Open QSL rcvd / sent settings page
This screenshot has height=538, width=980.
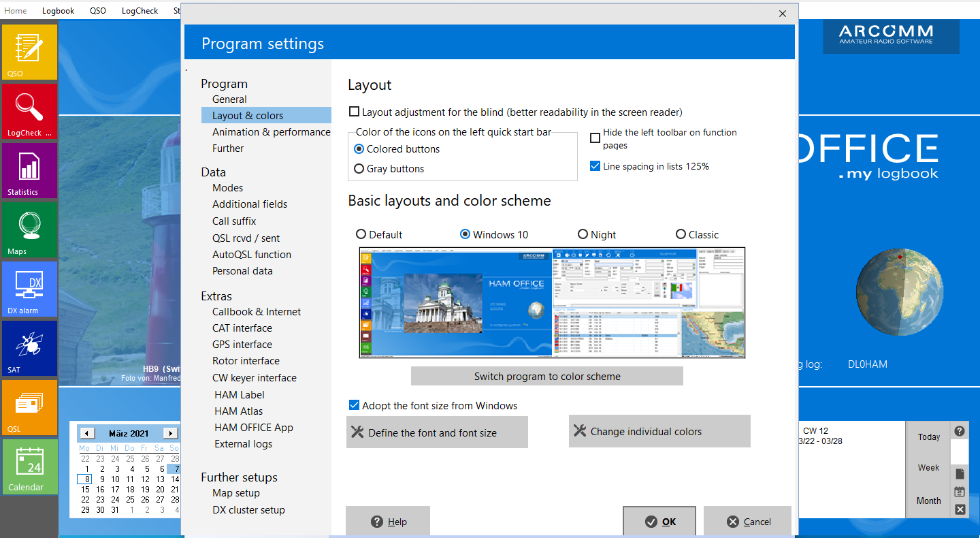point(246,238)
